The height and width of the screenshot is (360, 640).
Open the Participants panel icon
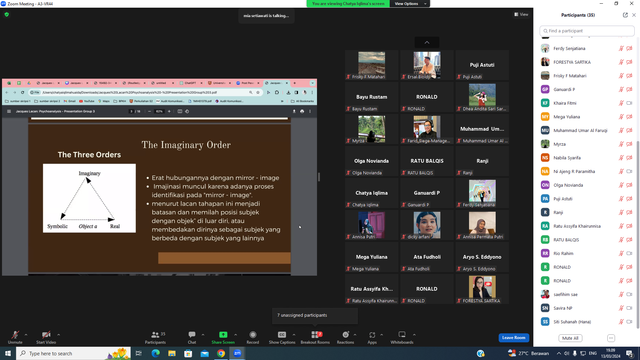[155, 335]
